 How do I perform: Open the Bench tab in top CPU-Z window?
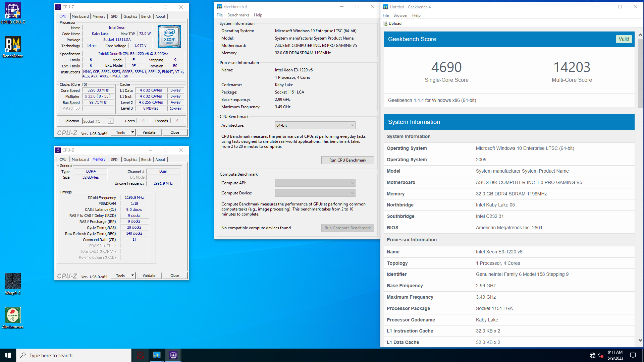[x=146, y=16]
